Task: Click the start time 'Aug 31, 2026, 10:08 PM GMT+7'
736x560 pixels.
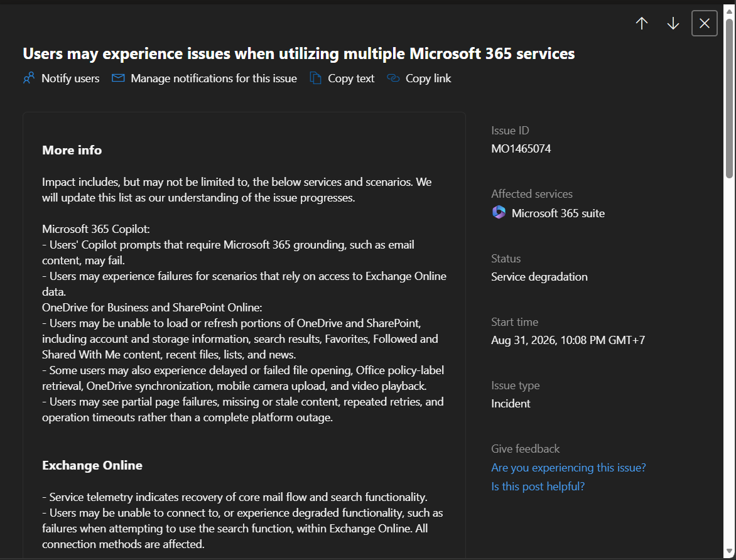Action: [x=568, y=340]
